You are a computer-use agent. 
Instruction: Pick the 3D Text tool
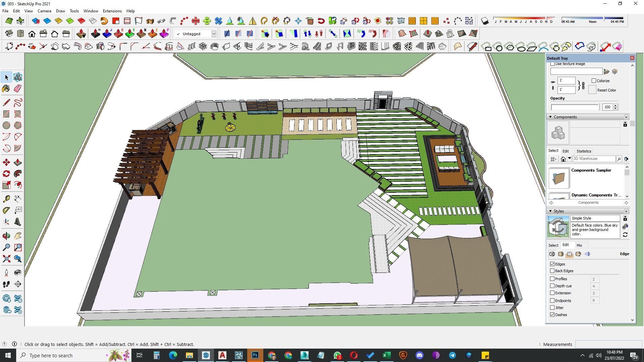point(18,222)
